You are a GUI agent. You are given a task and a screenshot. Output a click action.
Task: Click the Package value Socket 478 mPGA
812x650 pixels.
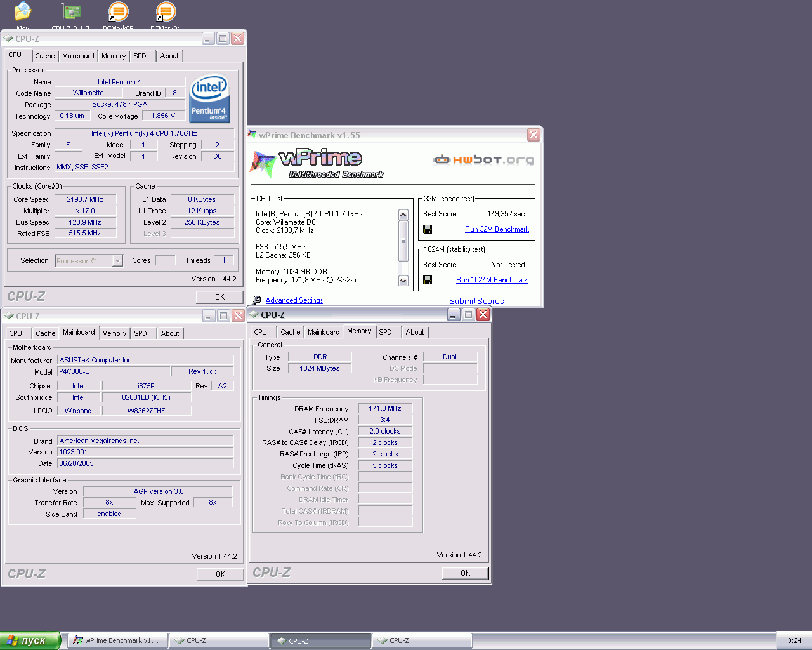pos(120,104)
